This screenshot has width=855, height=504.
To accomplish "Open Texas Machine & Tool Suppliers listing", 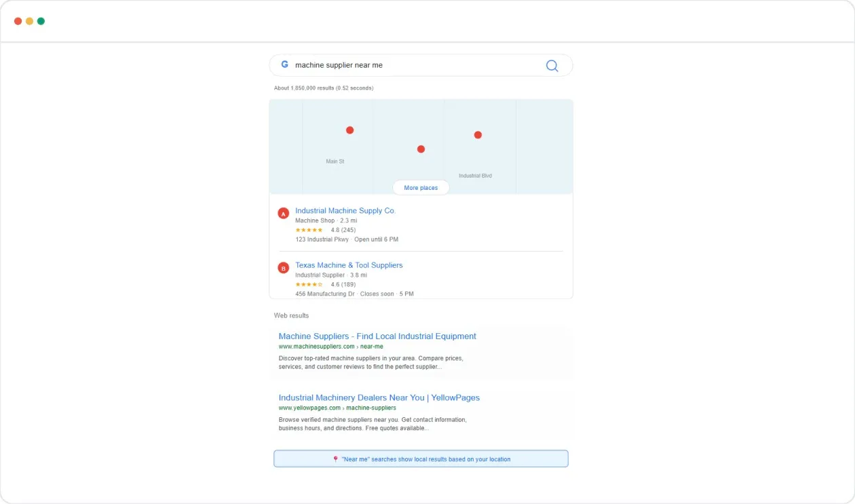I will point(349,265).
